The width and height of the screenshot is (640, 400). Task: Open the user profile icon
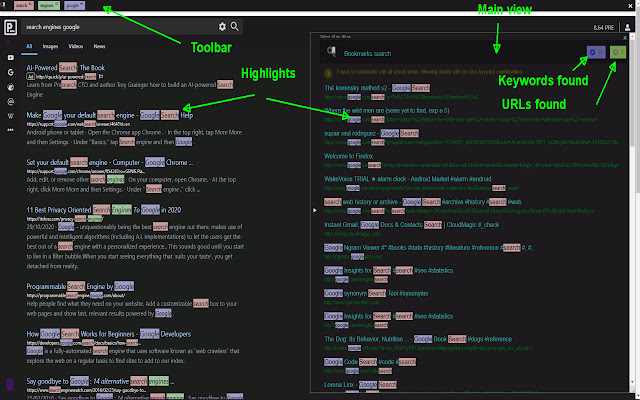pos(627,27)
